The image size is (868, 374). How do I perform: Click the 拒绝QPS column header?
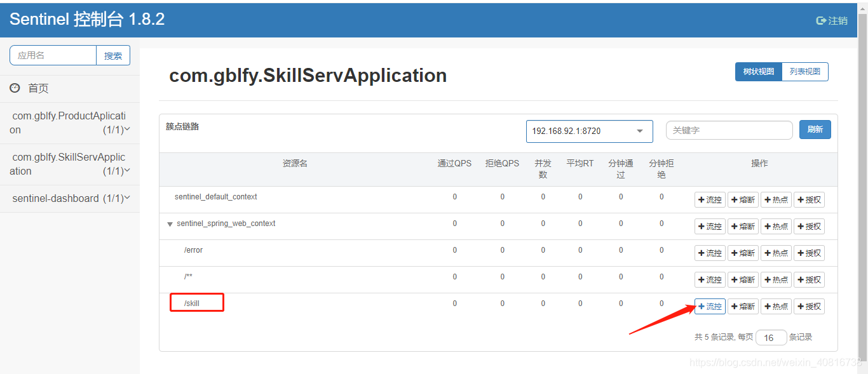coord(502,163)
